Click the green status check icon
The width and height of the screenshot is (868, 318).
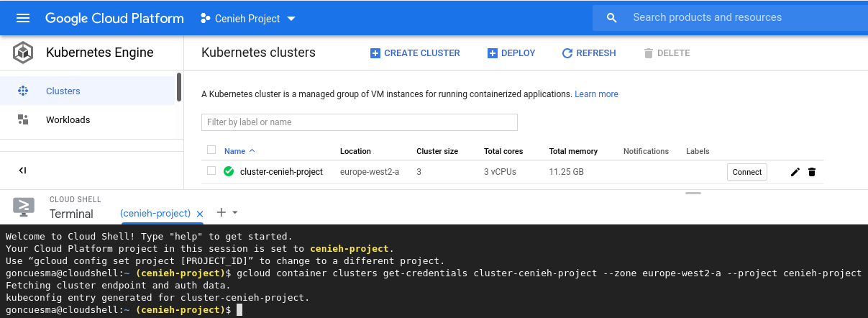click(x=229, y=171)
